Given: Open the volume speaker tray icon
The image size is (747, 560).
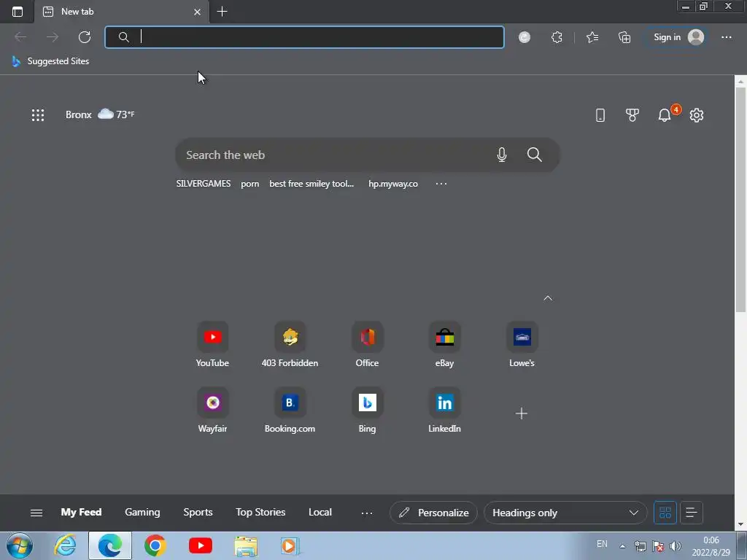Looking at the screenshot, I should point(675,546).
